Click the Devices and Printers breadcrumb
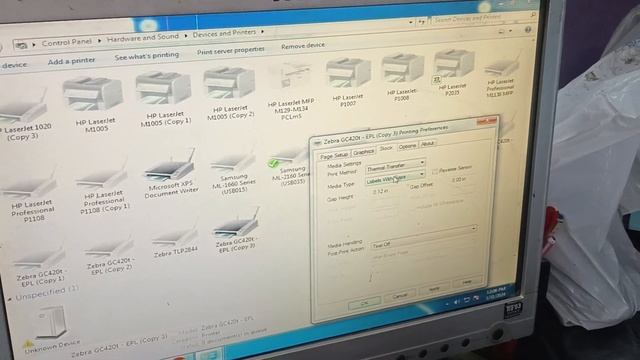 tap(224, 33)
